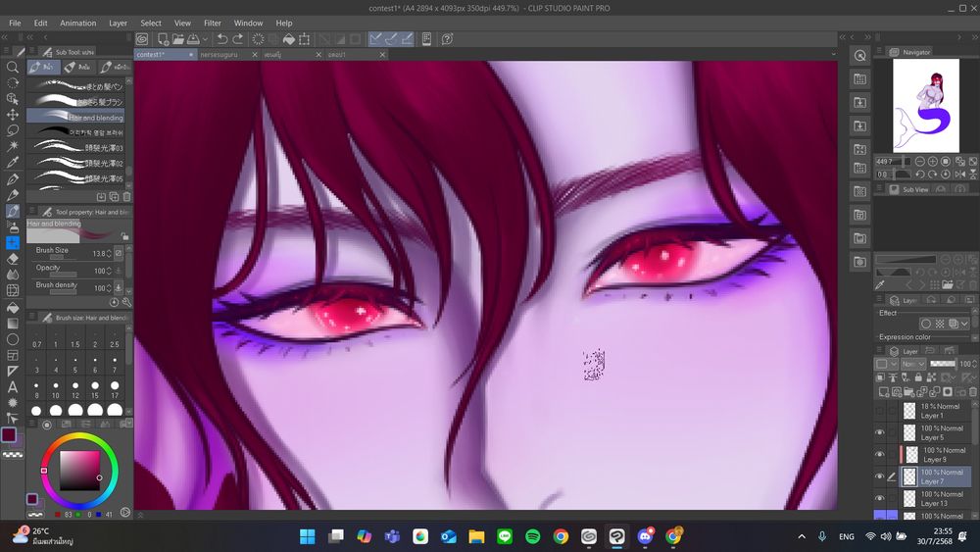Click the Delete layer trash icon
The image size is (980, 552).
[972, 392]
